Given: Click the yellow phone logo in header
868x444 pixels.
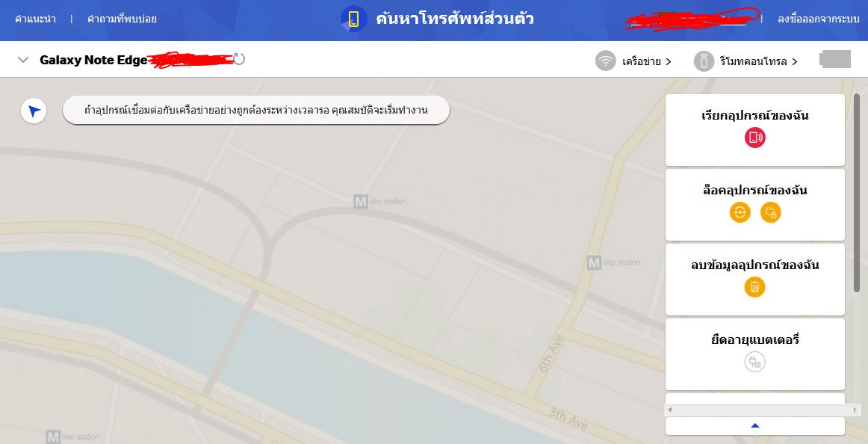Looking at the screenshot, I should (x=354, y=19).
